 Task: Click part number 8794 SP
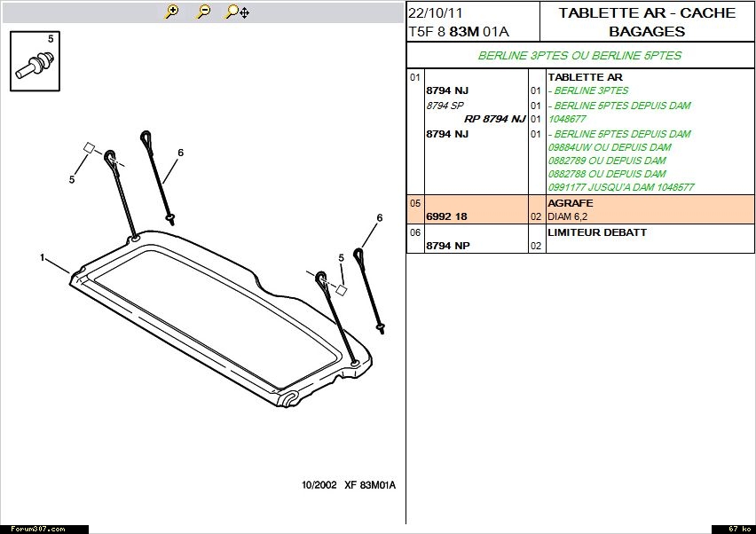(x=445, y=106)
